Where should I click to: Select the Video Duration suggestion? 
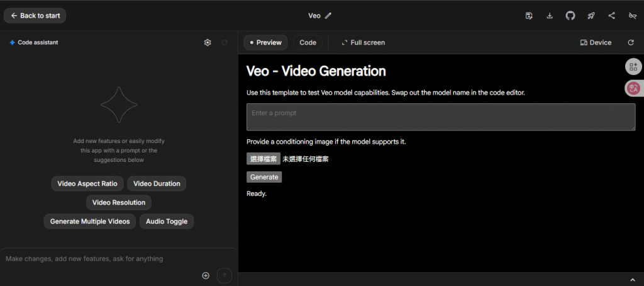coord(157,183)
